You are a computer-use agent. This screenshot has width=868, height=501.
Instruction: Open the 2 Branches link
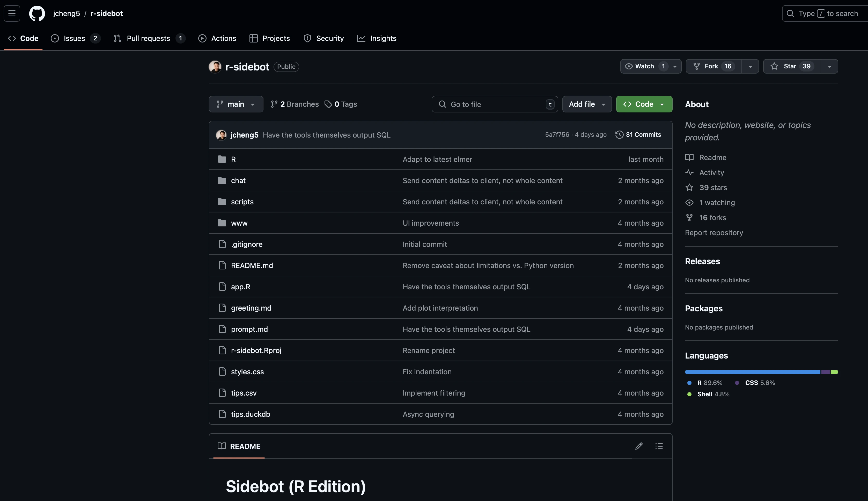(295, 104)
